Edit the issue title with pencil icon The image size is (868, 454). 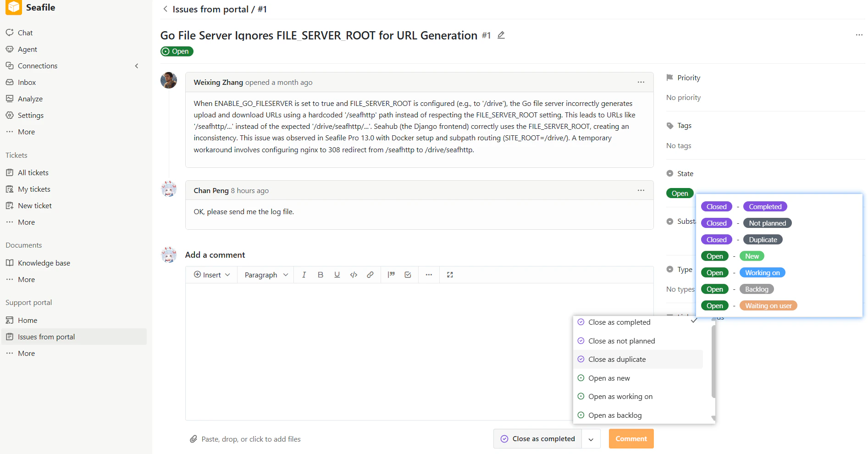(501, 35)
